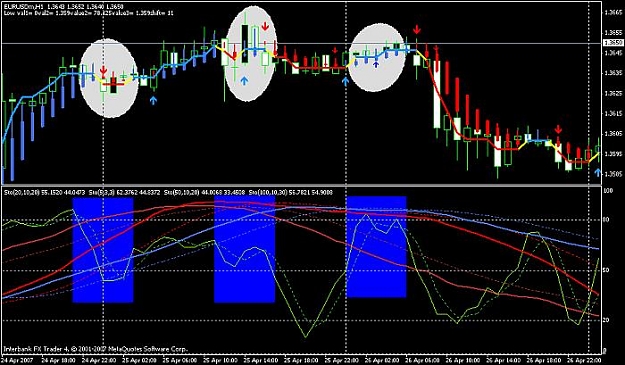
Task: Click the 80 level on stochastic scale
Action: click(x=607, y=220)
